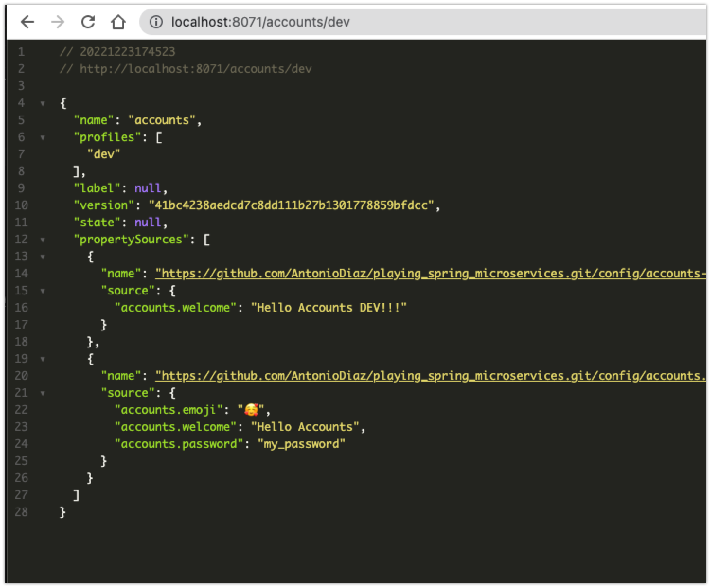The image size is (711, 588).
Task: Collapse the "propertySources" array on line 12
Action: (x=43, y=240)
